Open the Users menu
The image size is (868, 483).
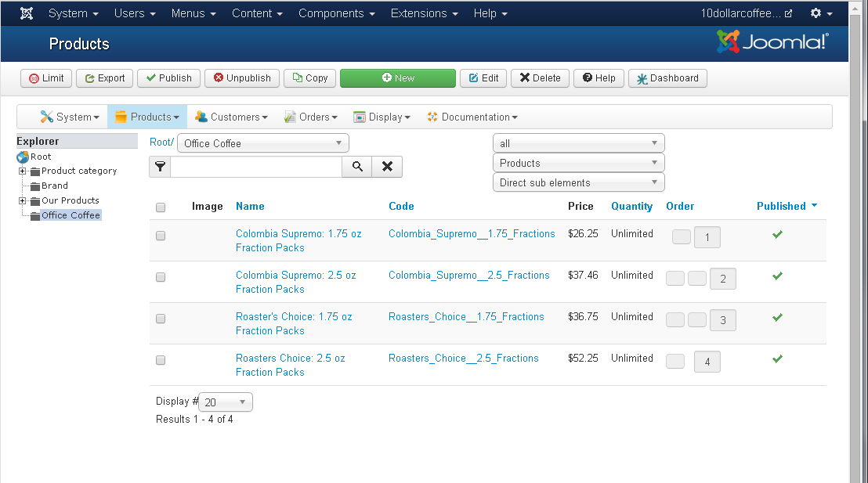[135, 13]
